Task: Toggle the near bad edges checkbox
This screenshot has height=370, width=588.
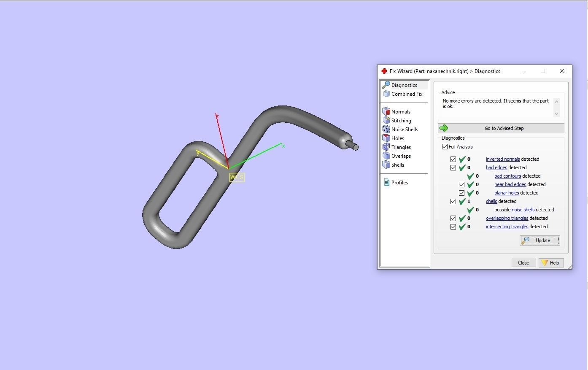Action: click(461, 185)
